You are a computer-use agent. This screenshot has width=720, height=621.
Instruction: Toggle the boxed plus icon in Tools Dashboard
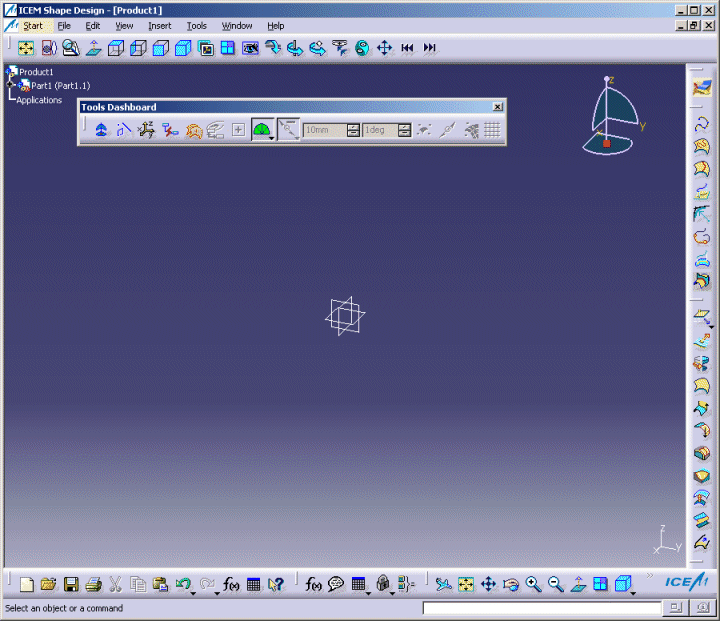click(238, 130)
